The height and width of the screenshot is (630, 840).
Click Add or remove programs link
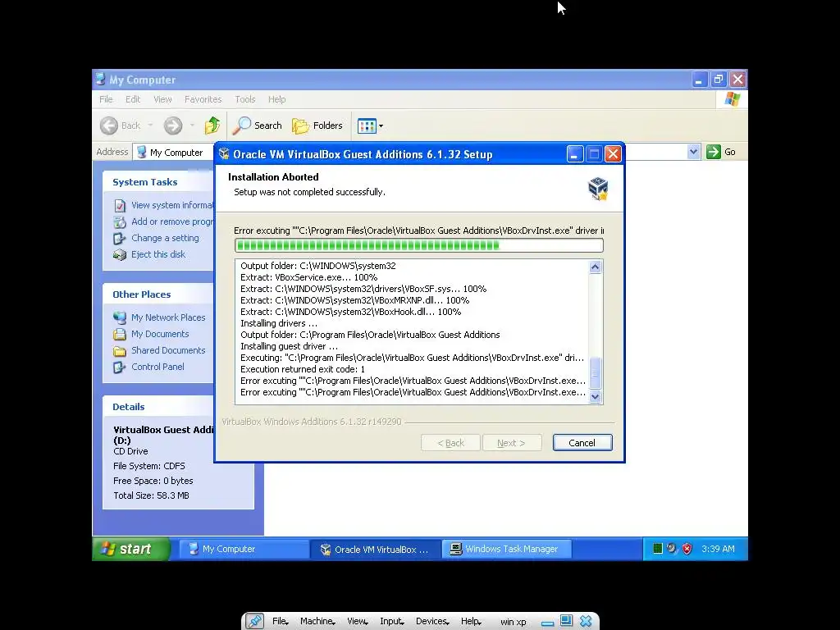click(x=163, y=221)
